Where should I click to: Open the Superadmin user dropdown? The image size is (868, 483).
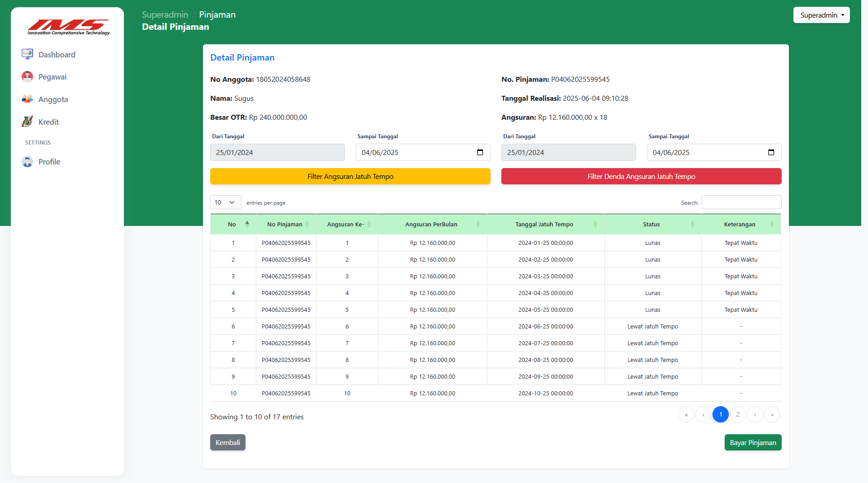coord(821,15)
